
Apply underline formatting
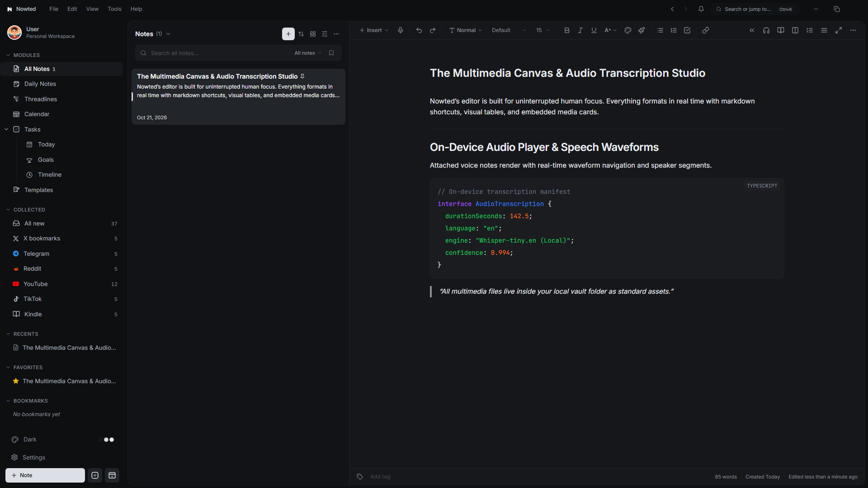point(594,30)
